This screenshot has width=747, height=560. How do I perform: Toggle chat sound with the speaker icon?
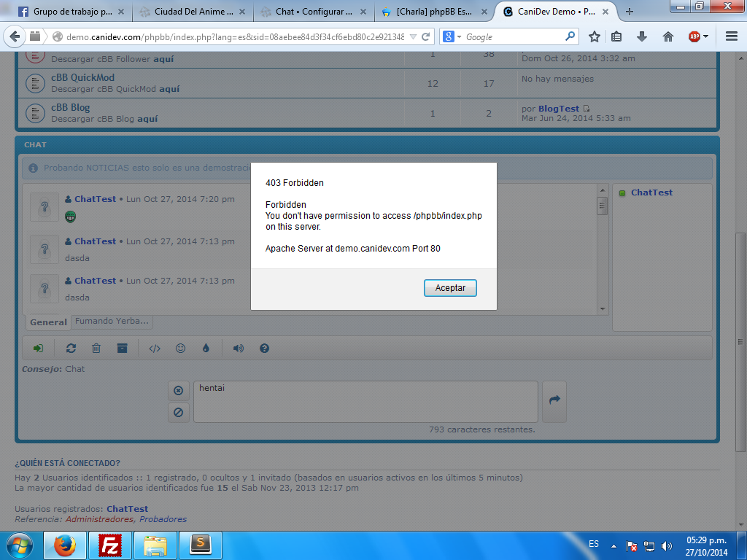pos(239,349)
